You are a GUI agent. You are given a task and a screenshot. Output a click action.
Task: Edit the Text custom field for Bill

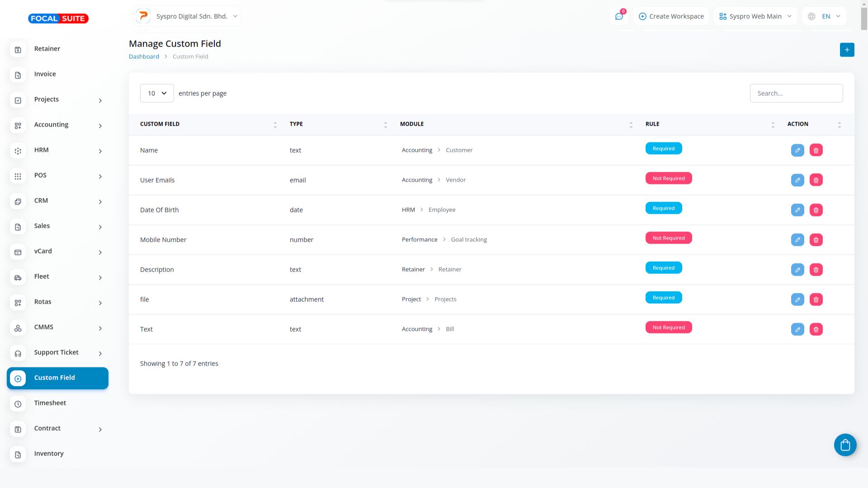797,329
